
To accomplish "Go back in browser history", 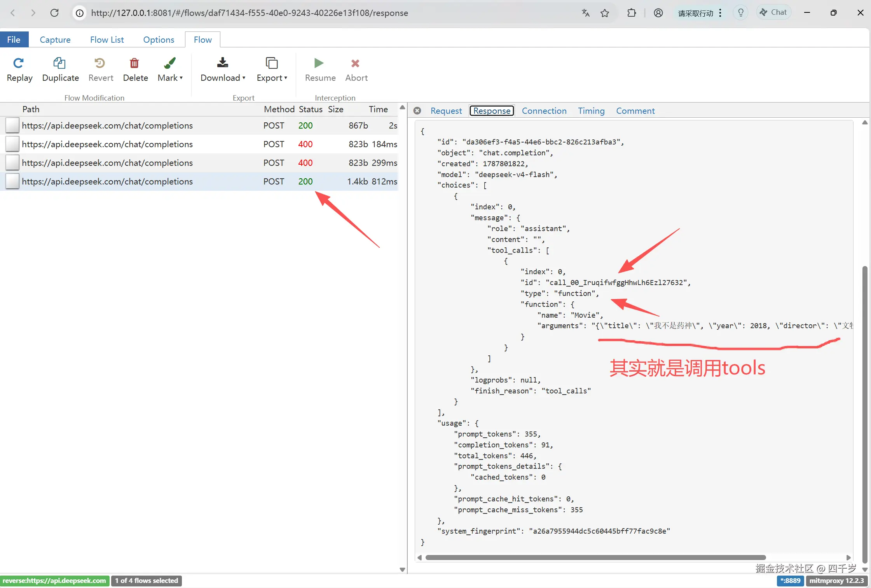I will point(13,13).
